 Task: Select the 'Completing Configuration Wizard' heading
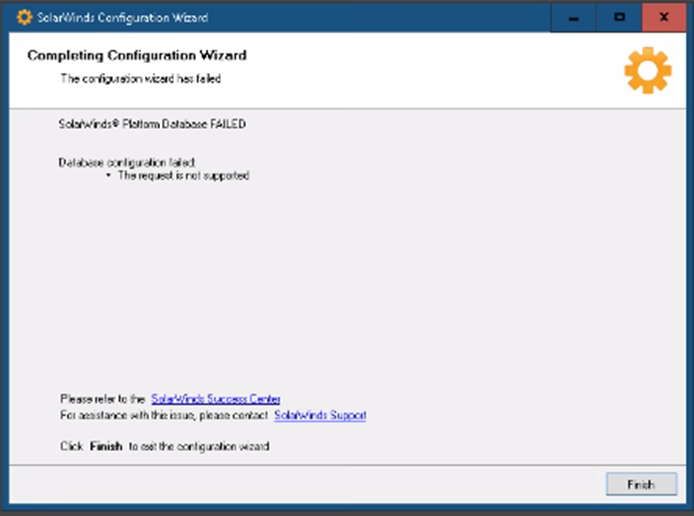point(136,55)
